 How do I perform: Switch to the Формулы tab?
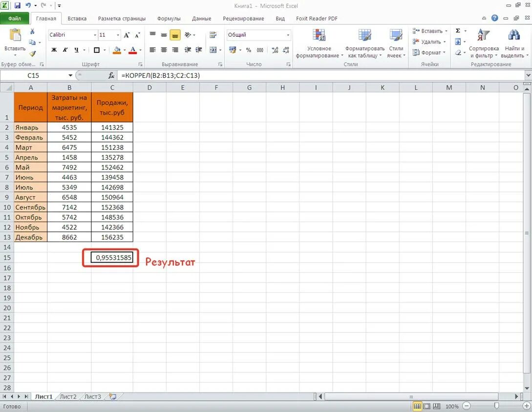[x=169, y=19]
